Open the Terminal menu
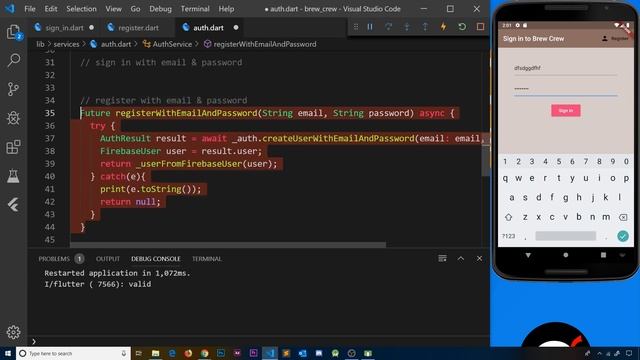Viewport: 640px width, 360px height. (195, 9)
